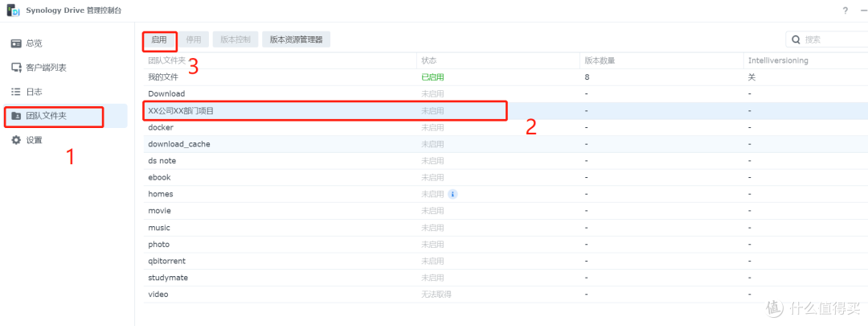Image resolution: width=868 pixels, height=326 pixels.
Task: Click the 版本控制 button
Action: click(235, 39)
